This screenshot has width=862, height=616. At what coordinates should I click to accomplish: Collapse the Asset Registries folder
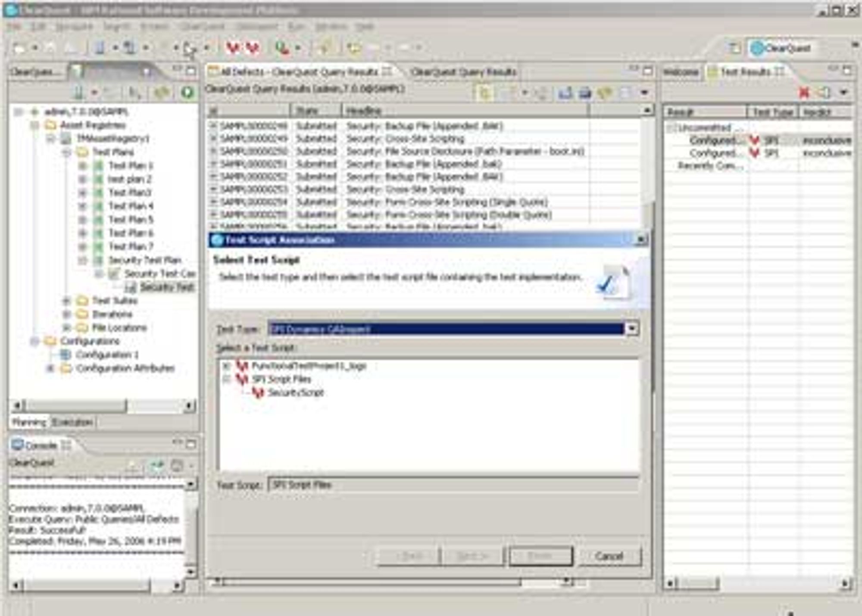click(x=35, y=125)
